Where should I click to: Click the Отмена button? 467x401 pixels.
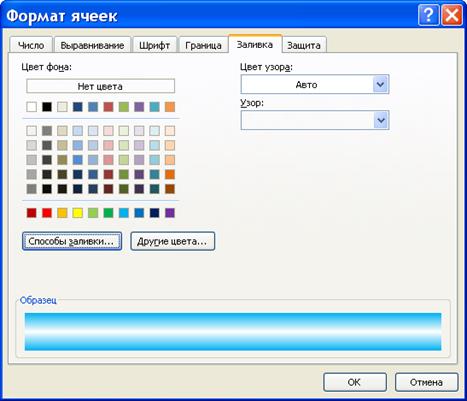[x=426, y=382]
